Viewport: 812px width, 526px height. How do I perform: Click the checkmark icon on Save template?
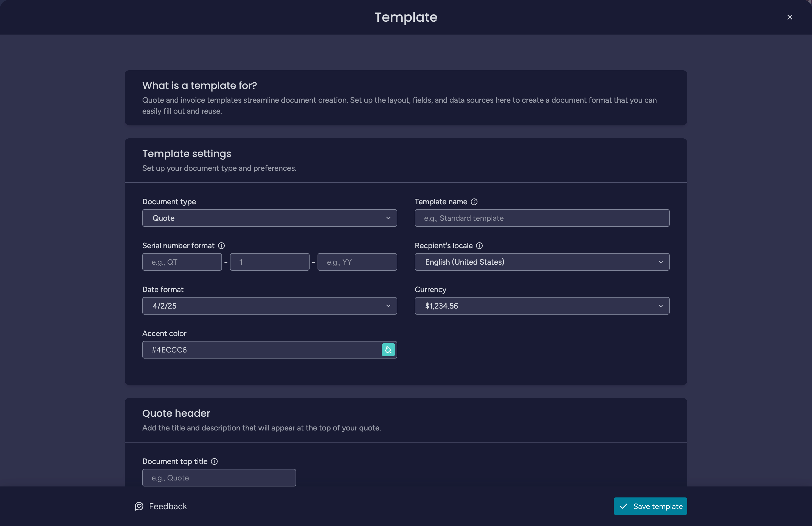pyautogui.click(x=623, y=506)
